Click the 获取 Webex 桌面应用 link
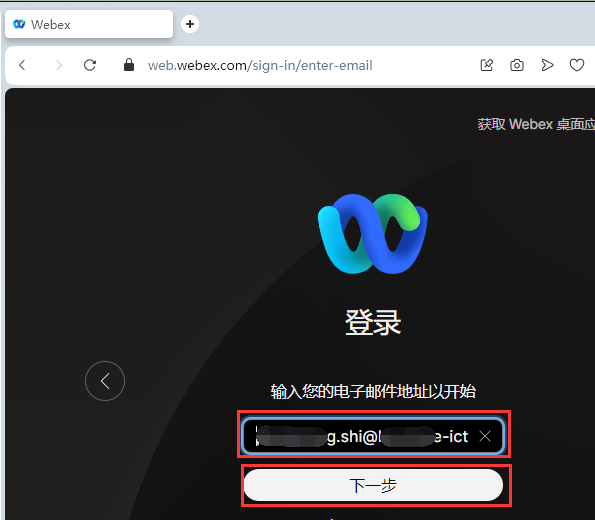This screenshot has height=520, width=595. pyautogui.click(x=536, y=124)
